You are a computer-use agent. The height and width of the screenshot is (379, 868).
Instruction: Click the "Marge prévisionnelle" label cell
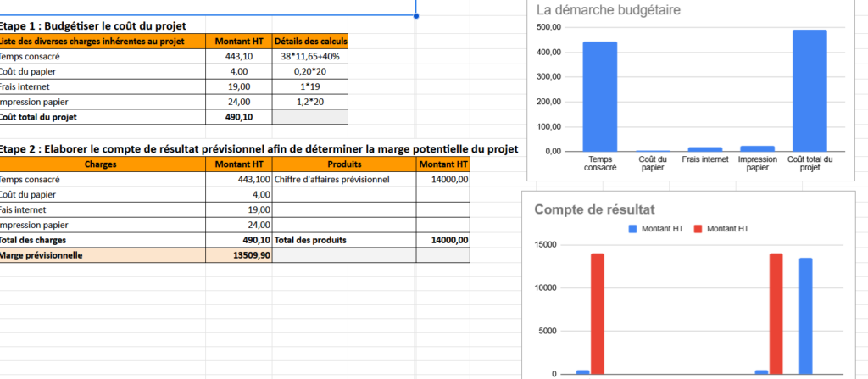click(x=103, y=255)
